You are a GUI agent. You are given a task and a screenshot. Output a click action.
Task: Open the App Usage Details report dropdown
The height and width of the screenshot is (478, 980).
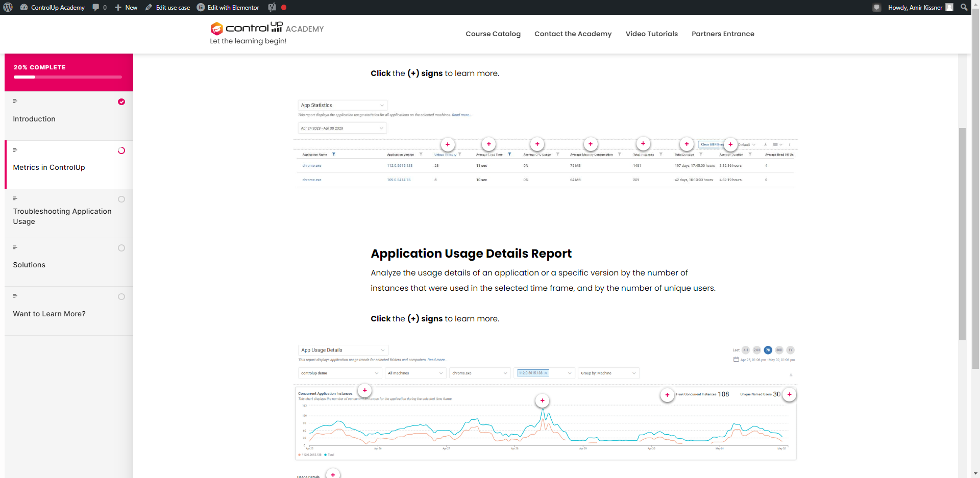point(343,350)
